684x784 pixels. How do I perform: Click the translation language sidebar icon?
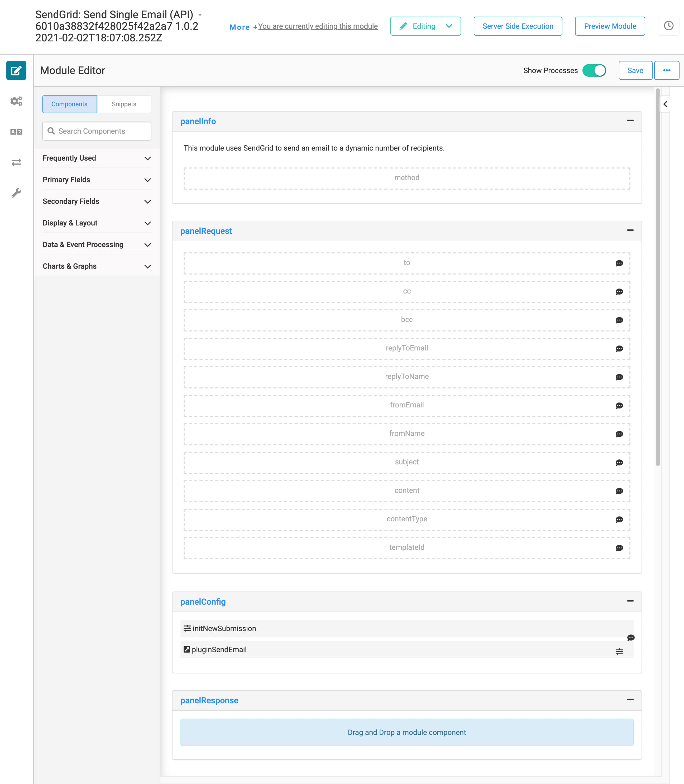pyautogui.click(x=16, y=132)
